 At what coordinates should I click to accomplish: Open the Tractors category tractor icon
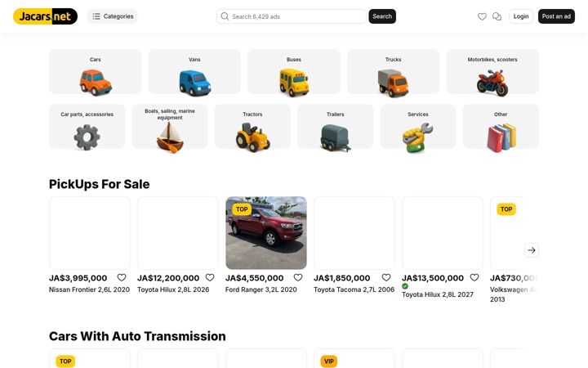click(252, 137)
